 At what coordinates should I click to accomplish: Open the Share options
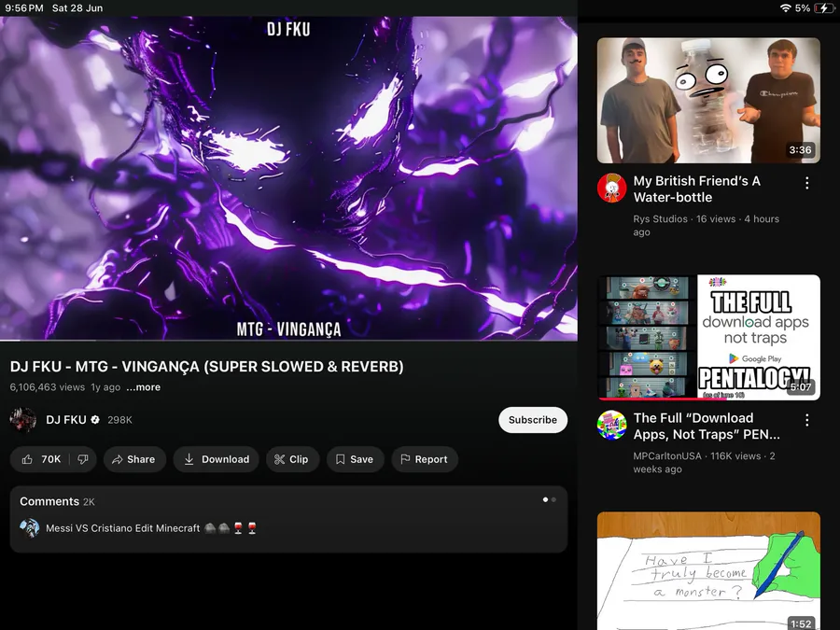click(134, 459)
